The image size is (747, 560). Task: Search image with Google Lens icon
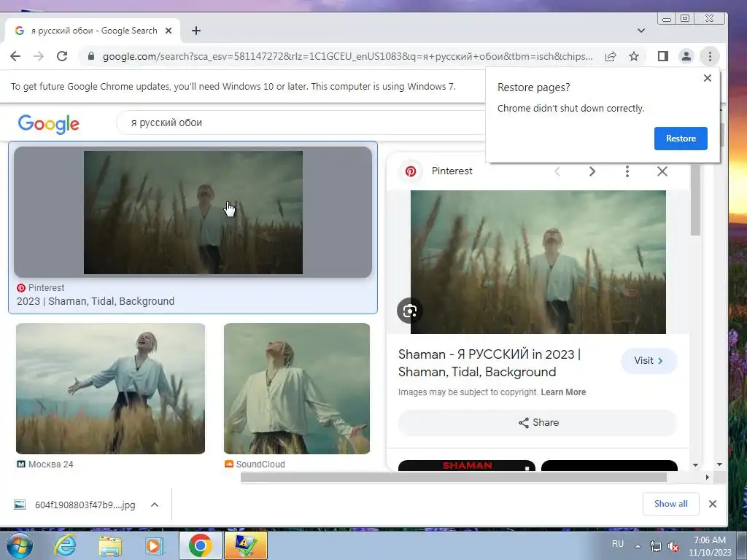tap(410, 311)
